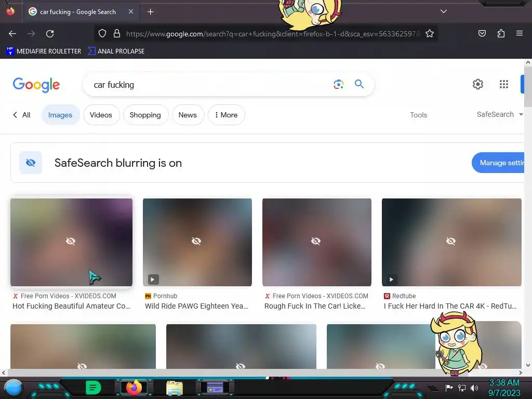
Task: Click the MEDIAFIRE ROULETTER bookmark
Action: [44, 51]
